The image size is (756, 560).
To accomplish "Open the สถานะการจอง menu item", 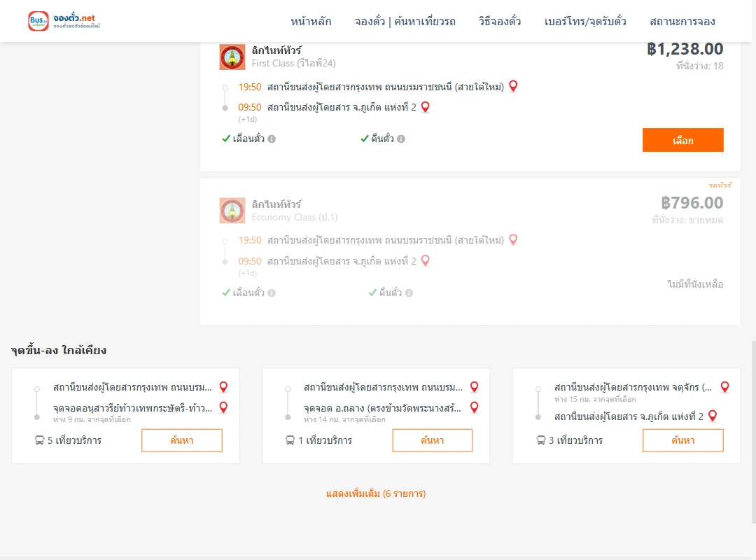I will click(x=682, y=21).
